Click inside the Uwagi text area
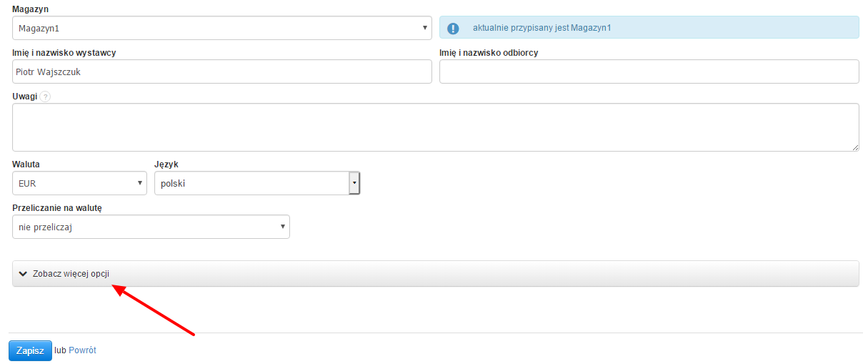This screenshot has height=364, width=868. [x=435, y=127]
